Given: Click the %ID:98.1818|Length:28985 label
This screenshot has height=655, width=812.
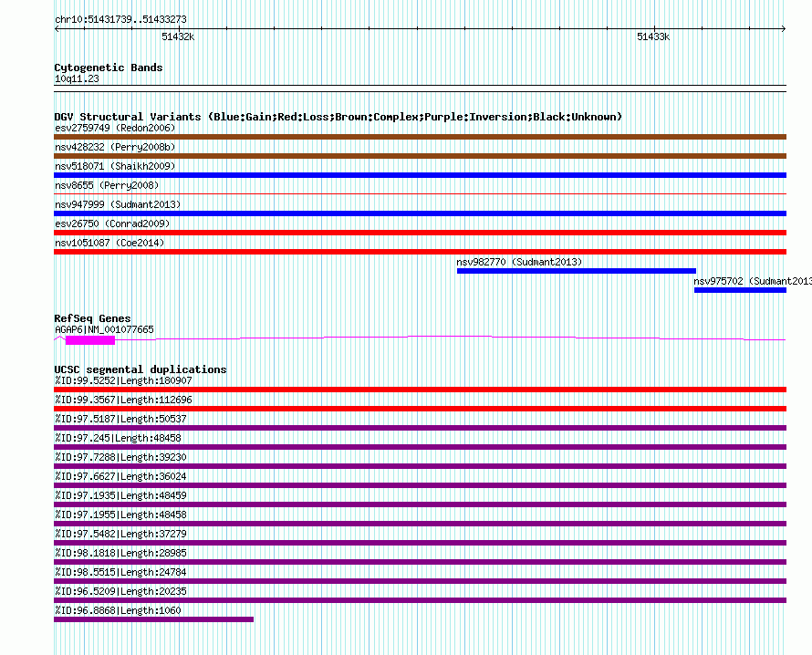Looking at the screenshot, I should [120, 553].
